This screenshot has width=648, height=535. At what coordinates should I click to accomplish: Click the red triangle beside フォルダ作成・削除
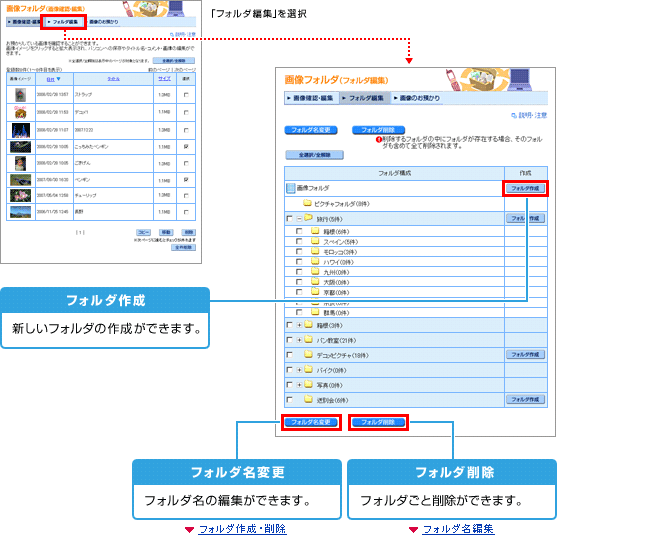click(x=189, y=529)
